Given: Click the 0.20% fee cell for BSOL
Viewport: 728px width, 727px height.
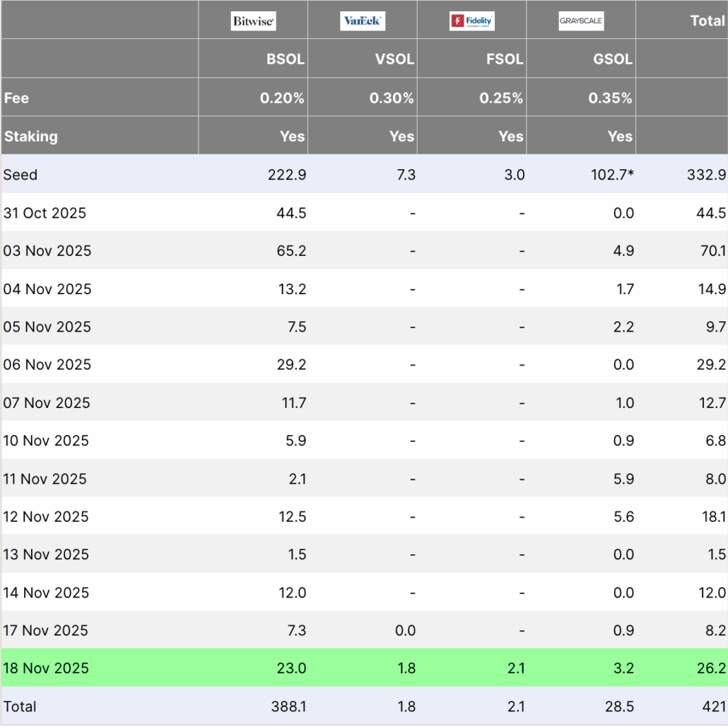Looking at the screenshot, I should click(282, 98).
